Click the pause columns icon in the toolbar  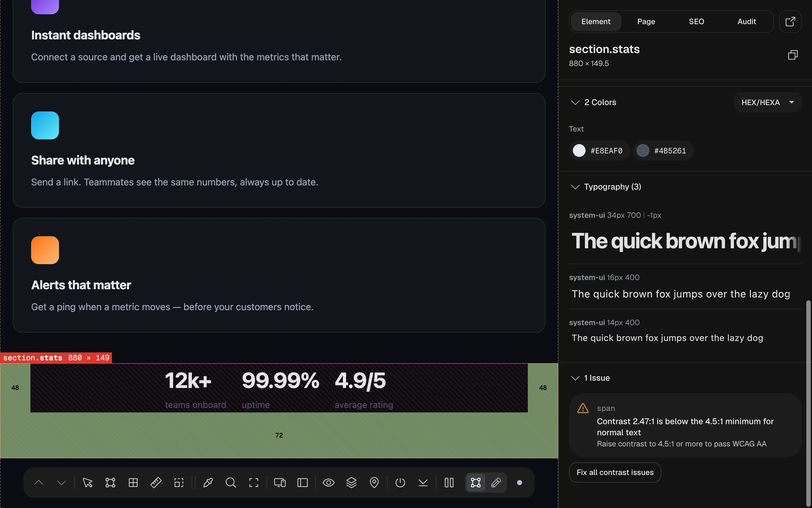[x=449, y=483]
